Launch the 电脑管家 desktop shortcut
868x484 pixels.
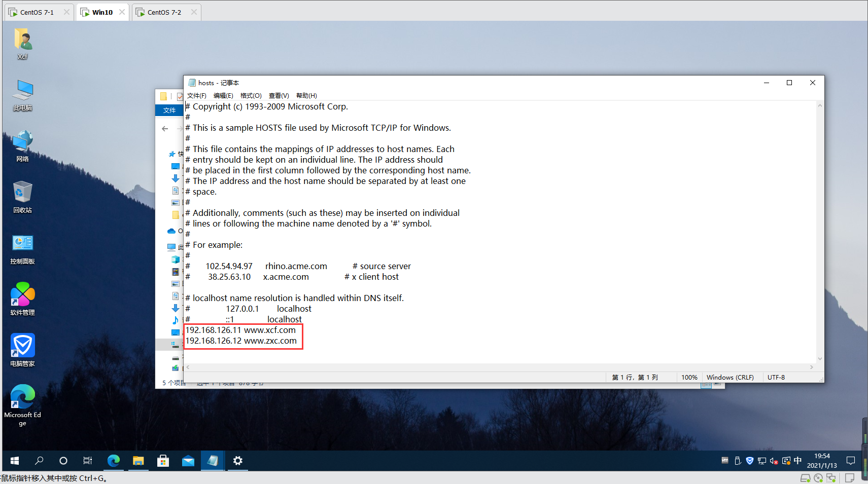[x=22, y=350]
